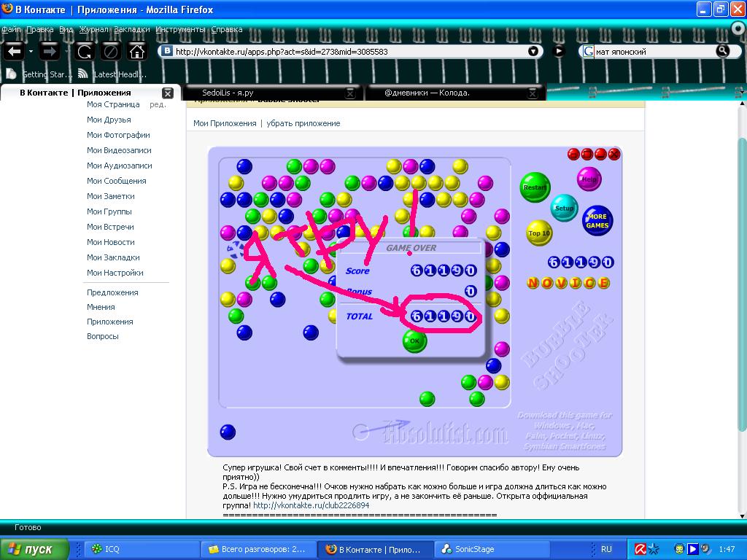Click the Go arrow beside address bar
Image resolution: width=747 pixels, height=560 pixels.
point(558,51)
